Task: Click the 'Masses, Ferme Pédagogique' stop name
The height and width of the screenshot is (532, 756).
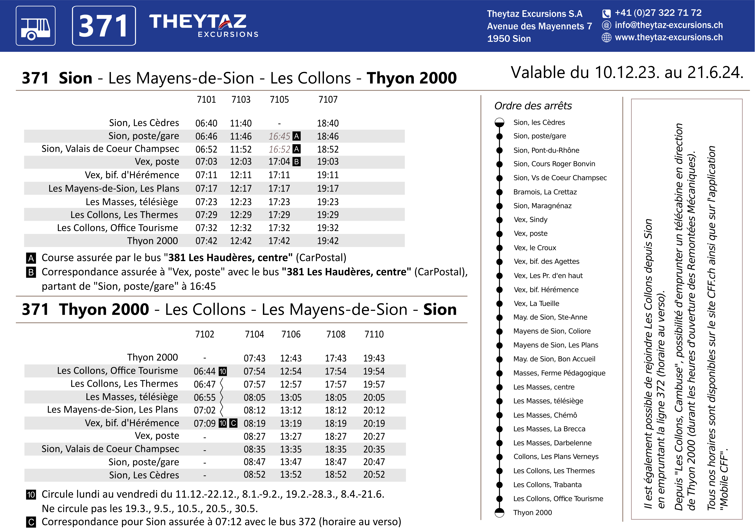Action: tap(559, 373)
